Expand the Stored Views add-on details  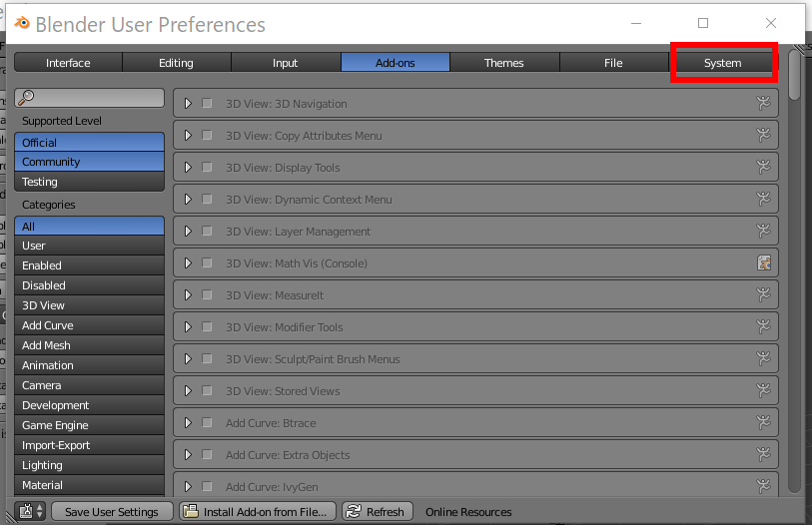[188, 390]
